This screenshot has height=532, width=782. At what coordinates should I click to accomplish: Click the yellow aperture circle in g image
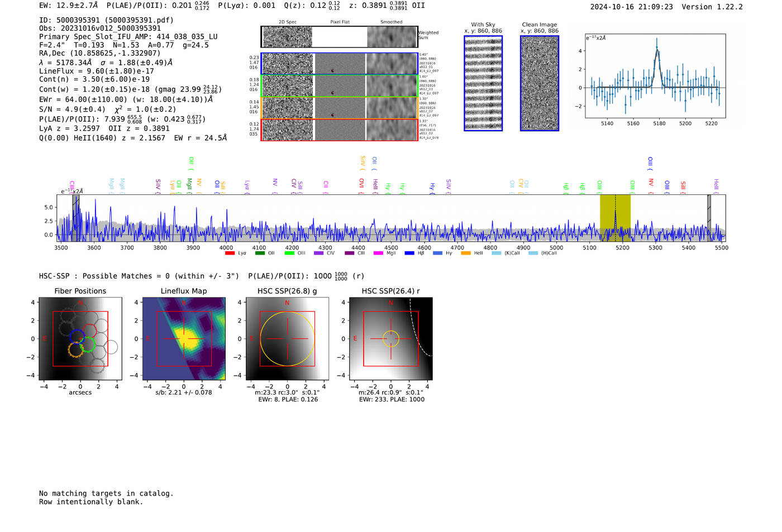287,339
